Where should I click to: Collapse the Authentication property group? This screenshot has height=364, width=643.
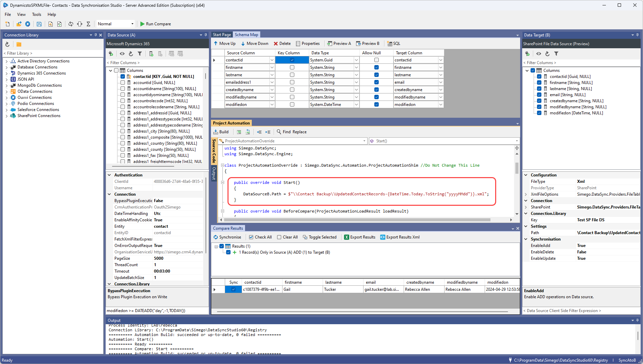point(109,175)
